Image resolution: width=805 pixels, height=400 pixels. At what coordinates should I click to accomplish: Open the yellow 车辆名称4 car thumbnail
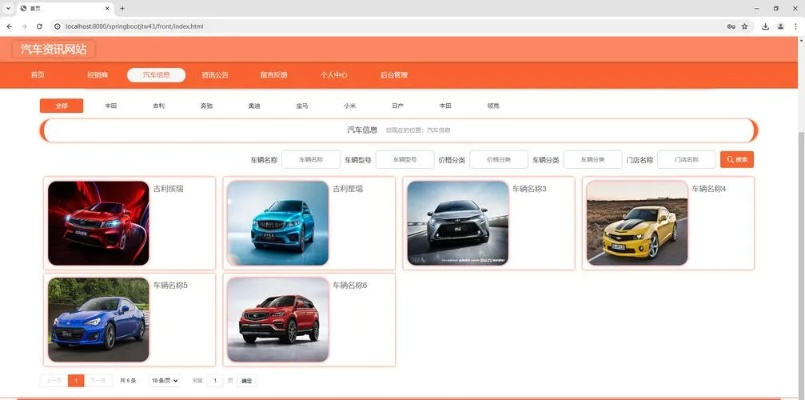(637, 223)
